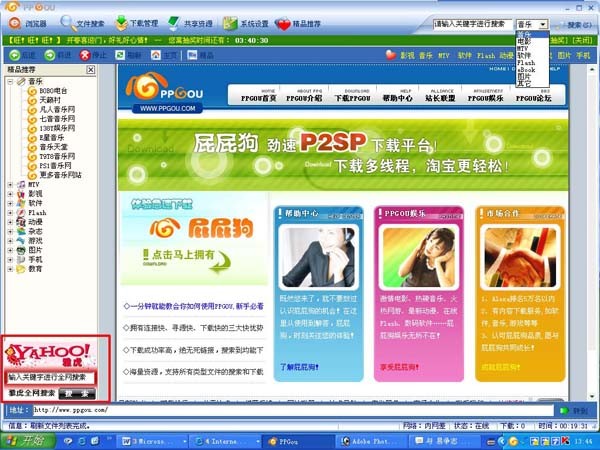Click the 杂志 category icon in tree
This screenshot has height=450, width=600.
click(x=21, y=232)
